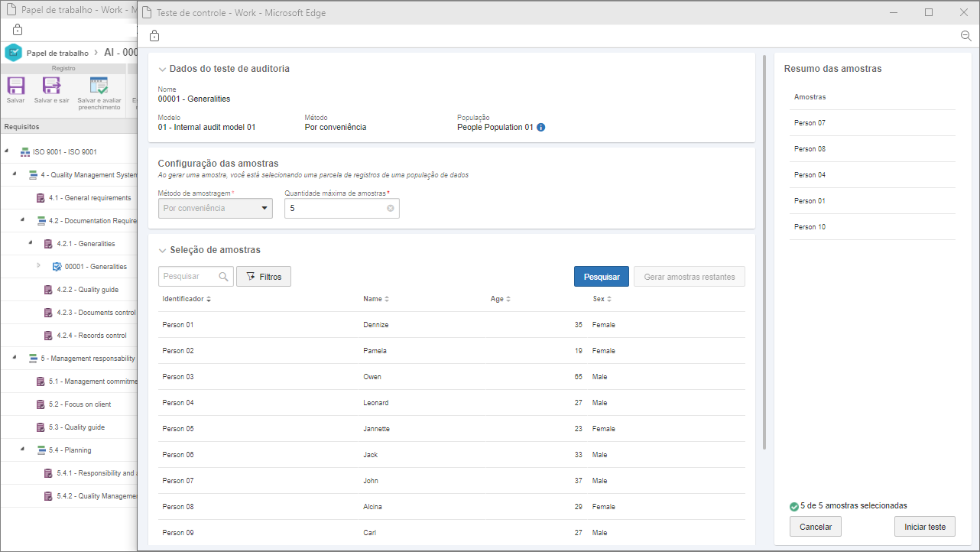Select the Person 04 Leonard row
The width and height of the screenshot is (980, 552).
click(451, 403)
